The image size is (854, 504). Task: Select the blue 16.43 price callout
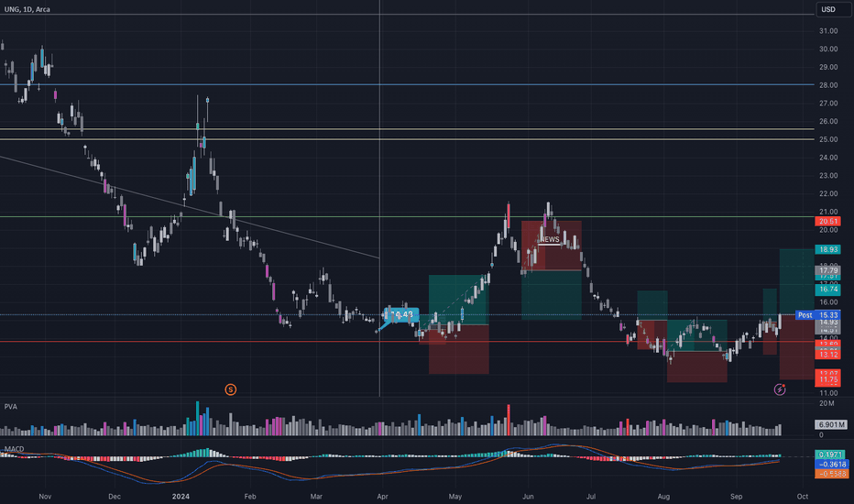(x=401, y=314)
